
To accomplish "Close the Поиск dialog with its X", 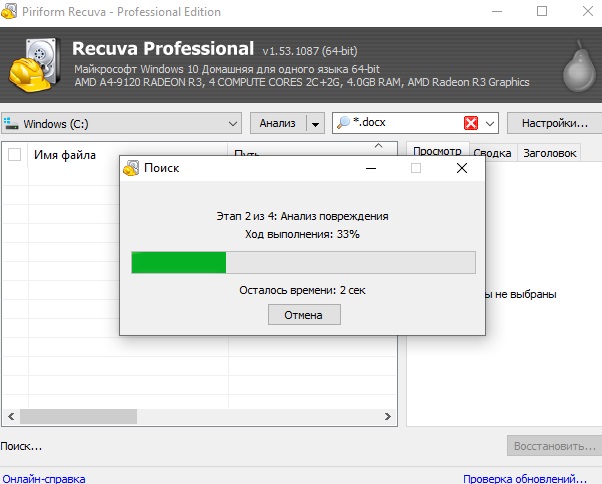I will [461, 169].
